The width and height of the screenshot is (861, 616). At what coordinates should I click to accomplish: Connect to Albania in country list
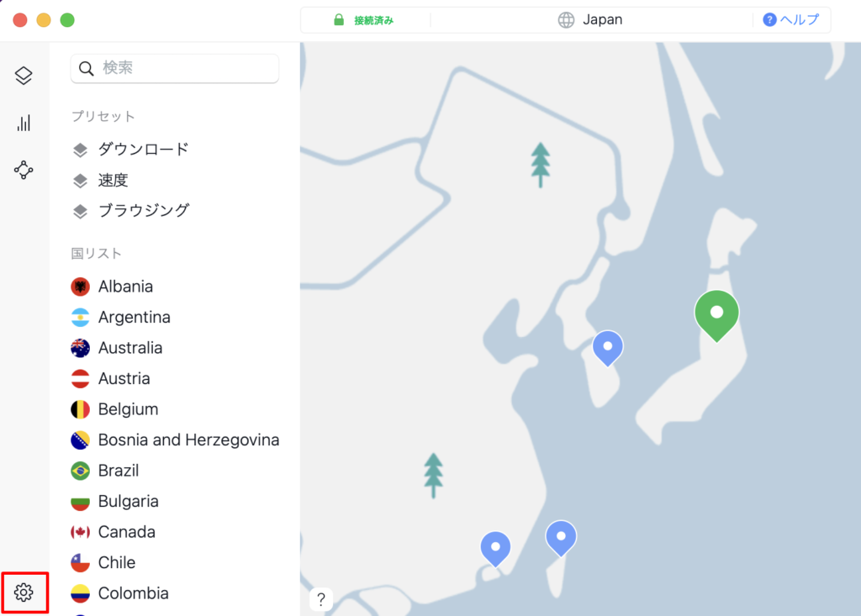click(x=112, y=287)
